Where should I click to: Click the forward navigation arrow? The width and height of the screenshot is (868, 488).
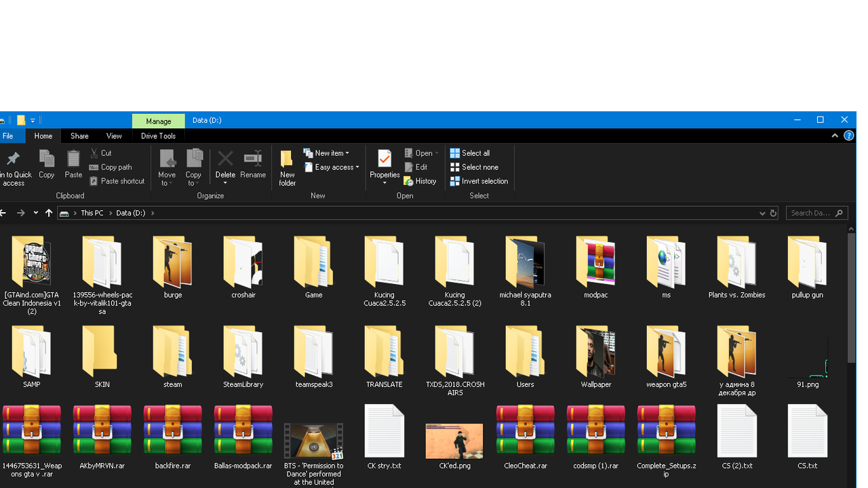point(21,213)
